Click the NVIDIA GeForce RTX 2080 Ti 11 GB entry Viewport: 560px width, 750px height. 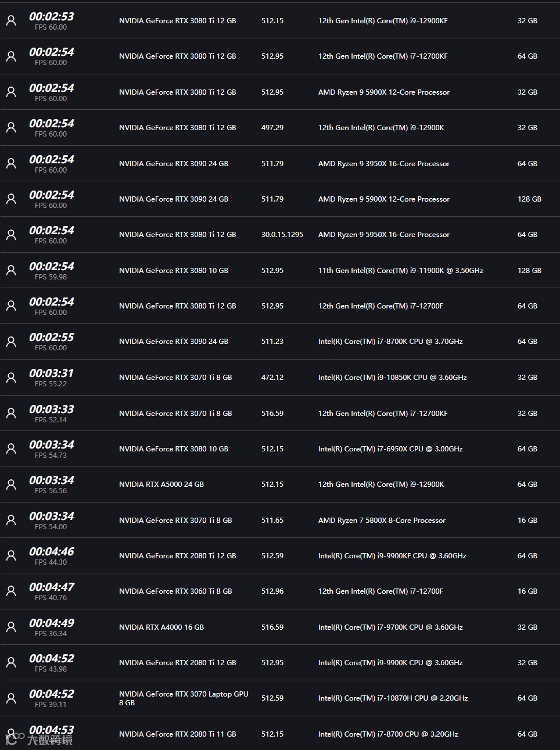tap(177, 734)
